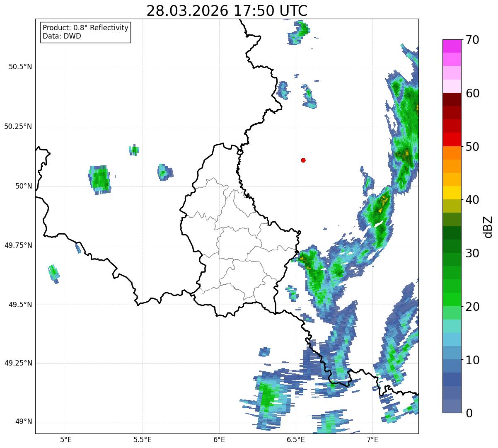Image resolution: width=498 pixels, height=448 pixels.
Task: Click the dBZ colorbar axis label
Action: pyautogui.click(x=488, y=226)
